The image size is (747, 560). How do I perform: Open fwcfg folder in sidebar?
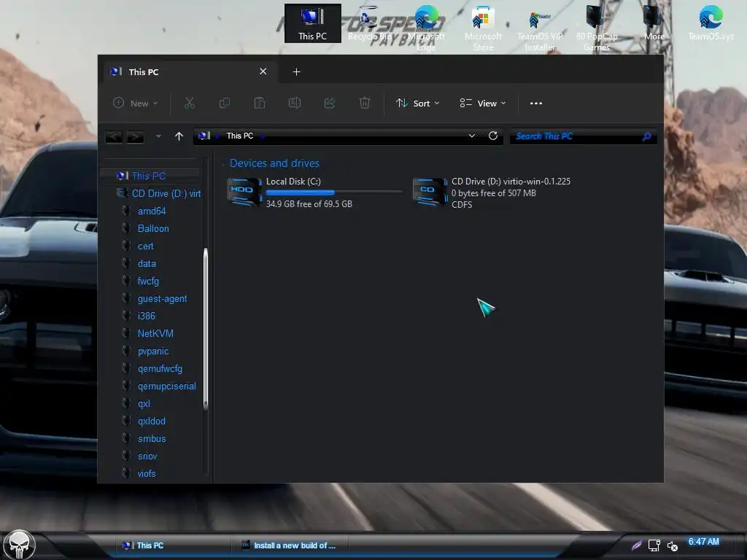tap(148, 281)
